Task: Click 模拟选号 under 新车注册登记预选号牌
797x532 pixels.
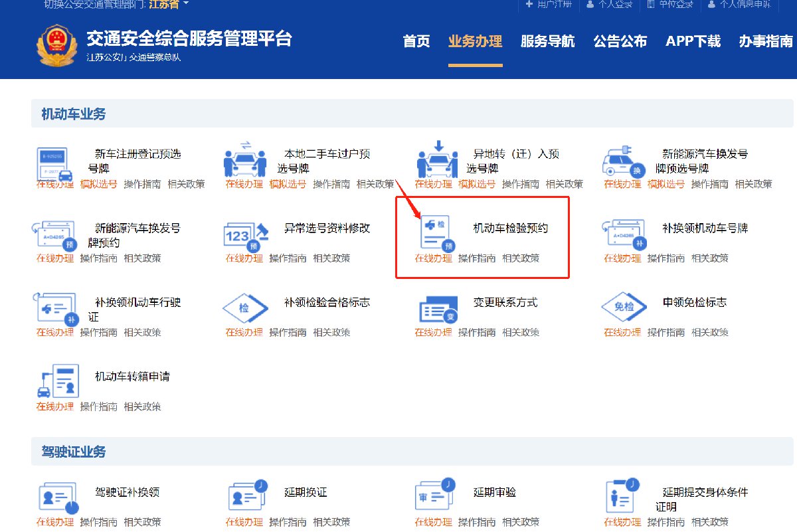Action: click(x=99, y=184)
